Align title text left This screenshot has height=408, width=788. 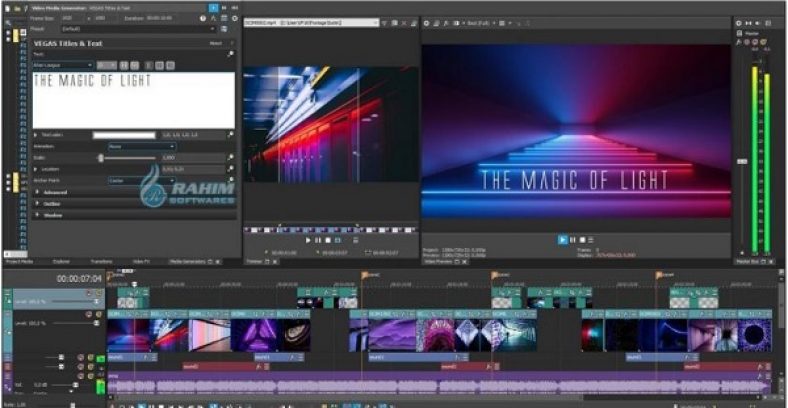149,65
